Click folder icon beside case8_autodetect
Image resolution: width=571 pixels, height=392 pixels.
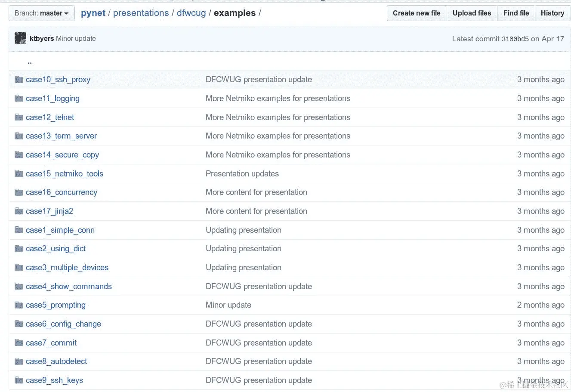click(x=19, y=361)
